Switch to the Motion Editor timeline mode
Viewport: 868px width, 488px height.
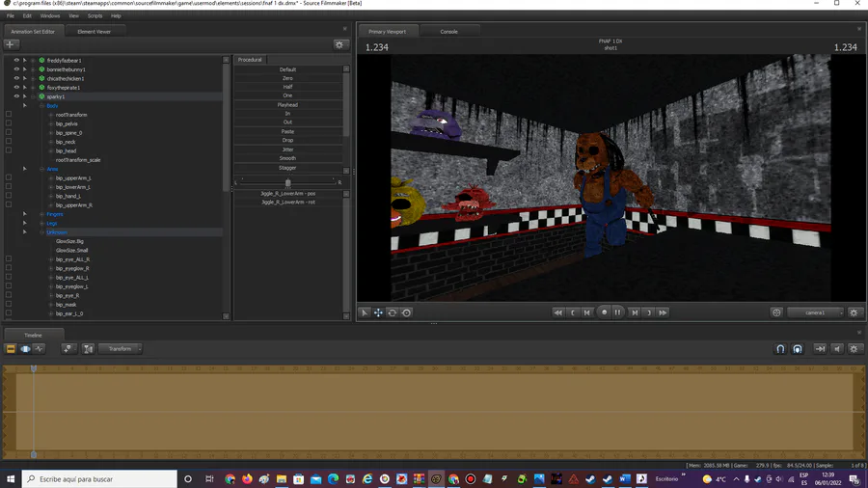tap(25, 348)
